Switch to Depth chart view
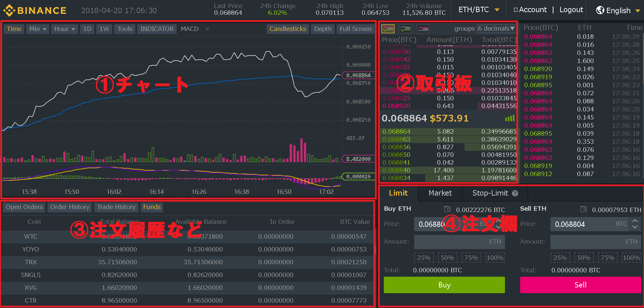 click(323, 29)
